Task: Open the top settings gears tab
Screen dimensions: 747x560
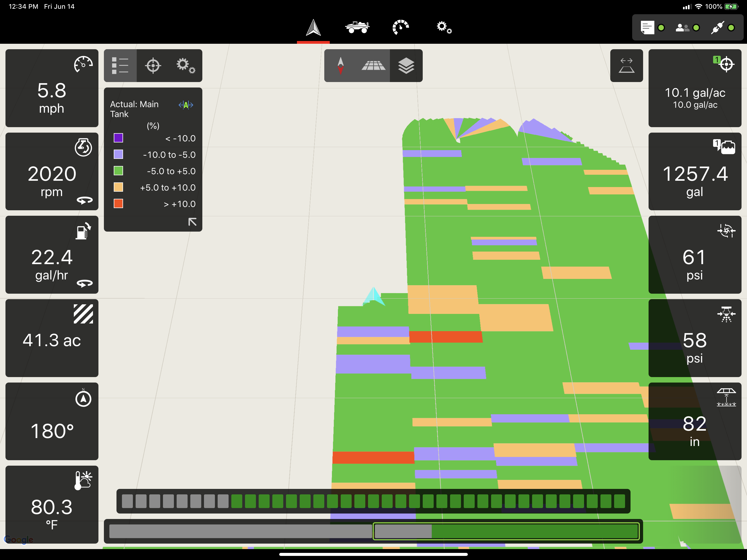Action: pyautogui.click(x=444, y=27)
